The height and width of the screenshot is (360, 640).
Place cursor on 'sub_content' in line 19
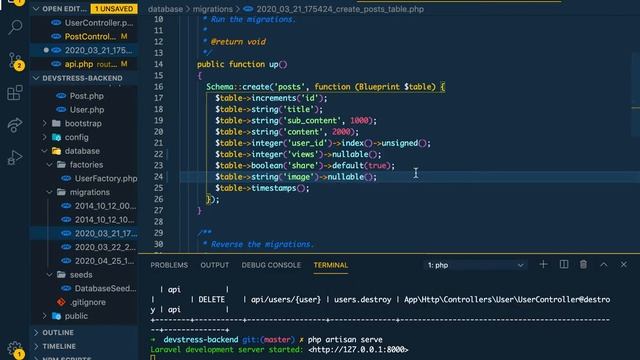(312, 121)
